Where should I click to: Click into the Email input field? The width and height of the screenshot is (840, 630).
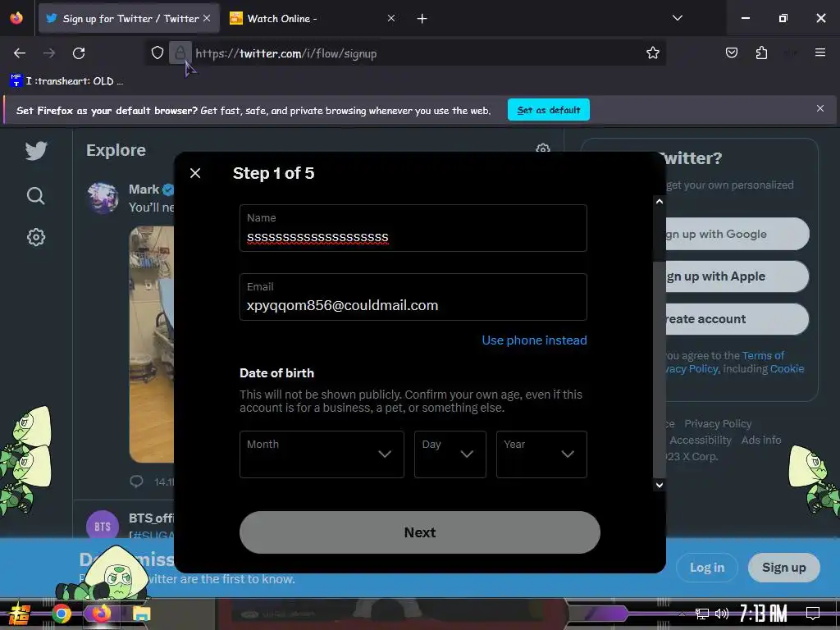pyautogui.click(x=413, y=297)
